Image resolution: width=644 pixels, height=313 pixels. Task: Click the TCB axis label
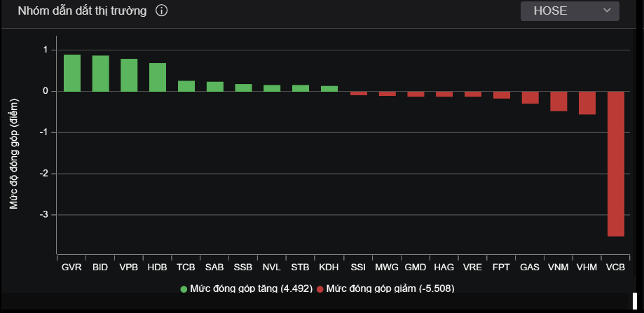tap(186, 267)
